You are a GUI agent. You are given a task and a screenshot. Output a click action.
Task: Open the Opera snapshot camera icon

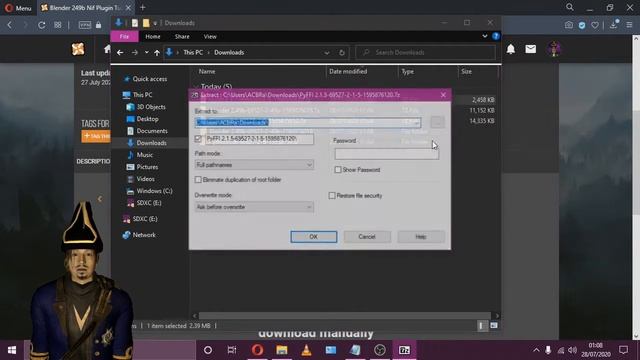click(569, 25)
